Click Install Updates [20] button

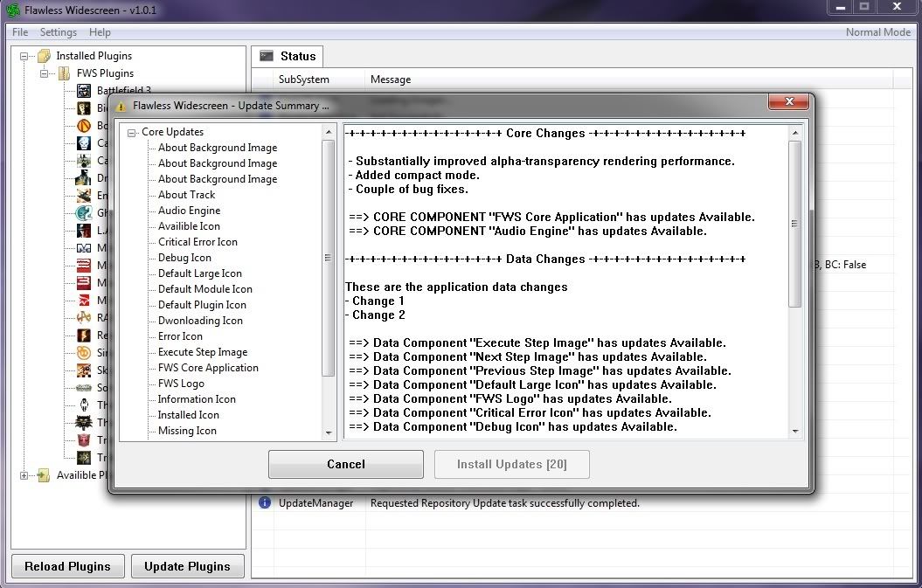click(511, 464)
